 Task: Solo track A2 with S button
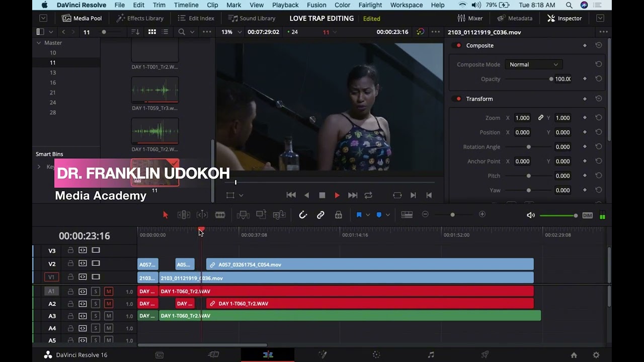(x=96, y=304)
